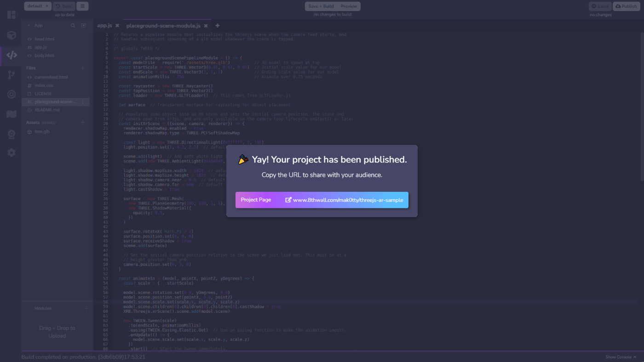644x362 pixels.
Task: Collapse the App section arrow
Action: (x=29, y=26)
